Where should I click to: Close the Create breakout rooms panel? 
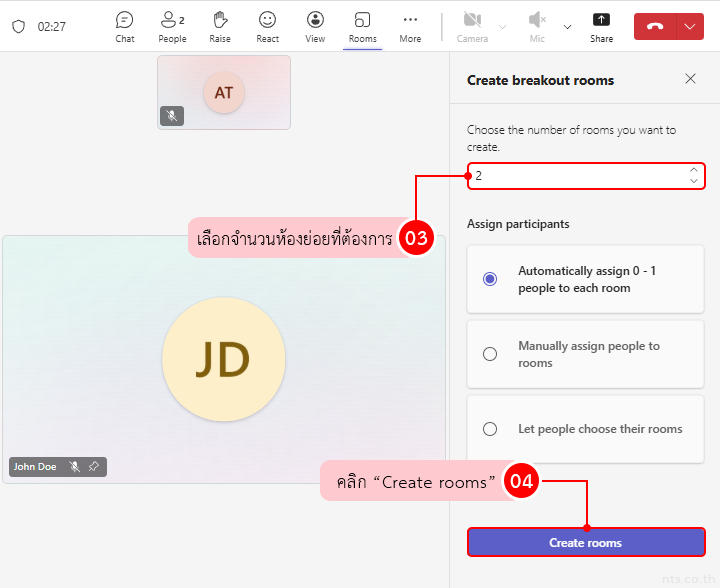coord(690,79)
